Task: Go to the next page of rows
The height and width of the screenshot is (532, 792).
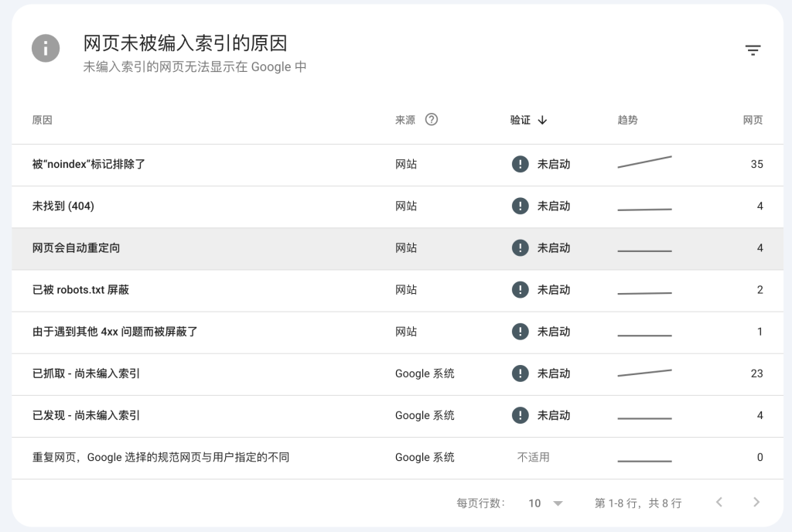Action: click(756, 502)
